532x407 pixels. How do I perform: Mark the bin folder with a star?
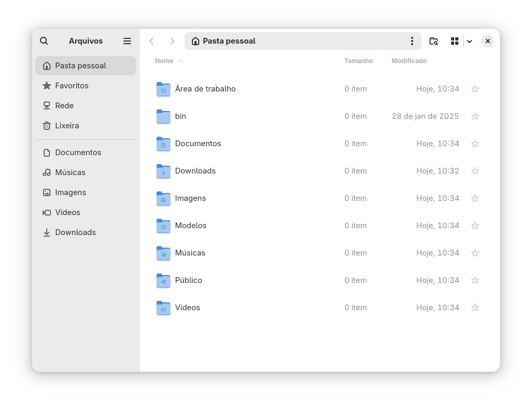[x=475, y=116]
